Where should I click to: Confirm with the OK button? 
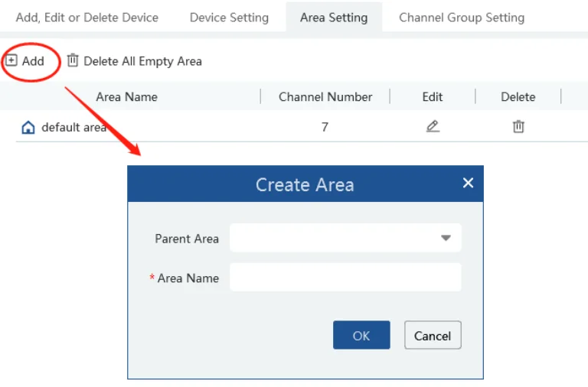361,335
